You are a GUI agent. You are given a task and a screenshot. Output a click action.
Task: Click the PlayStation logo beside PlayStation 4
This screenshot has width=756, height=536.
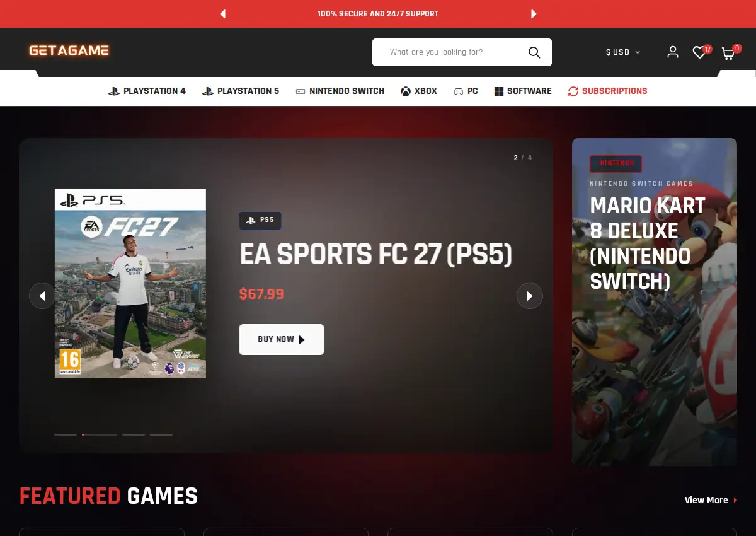click(x=114, y=91)
